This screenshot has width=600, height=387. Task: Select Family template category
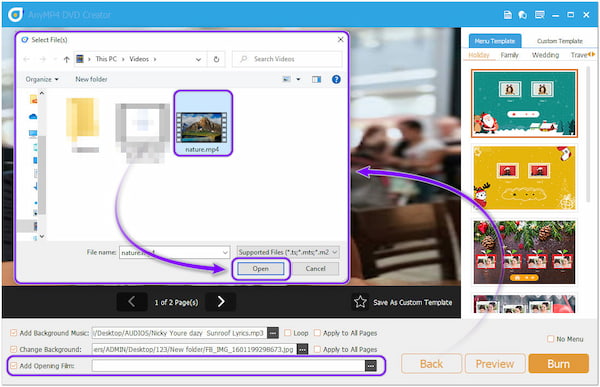(x=509, y=55)
